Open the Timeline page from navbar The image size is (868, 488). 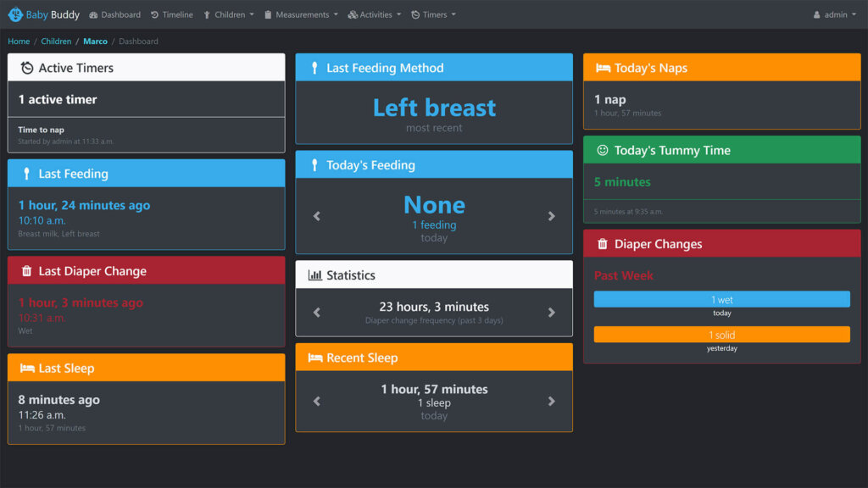tap(172, 14)
